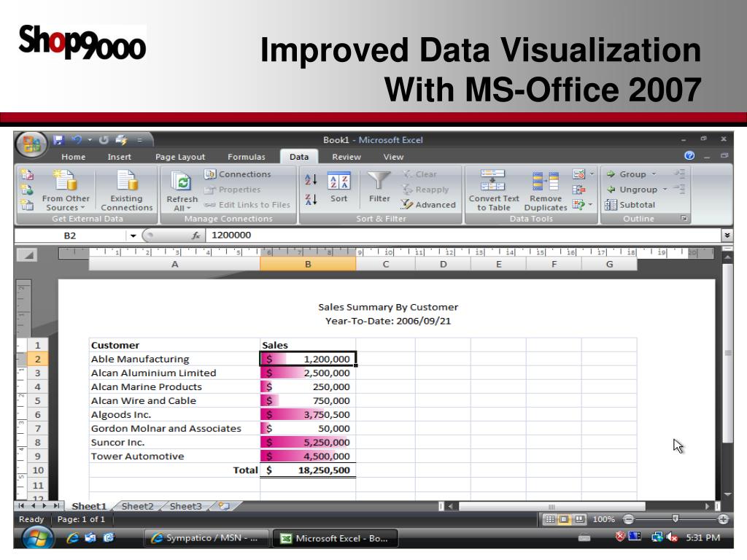Image resolution: width=747 pixels, height=560 pixels.
Task: Open the Outline dialog launcher
Action: [x=684, y=218]
